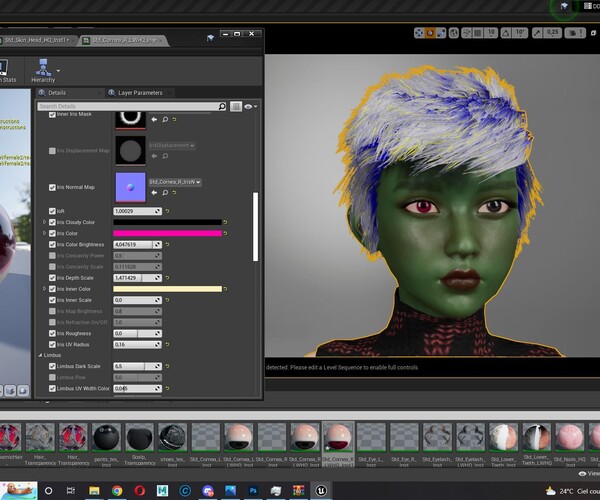Open the rotation snap 10° dropdown
600x500 pixels.
click(x=520, y=33)
